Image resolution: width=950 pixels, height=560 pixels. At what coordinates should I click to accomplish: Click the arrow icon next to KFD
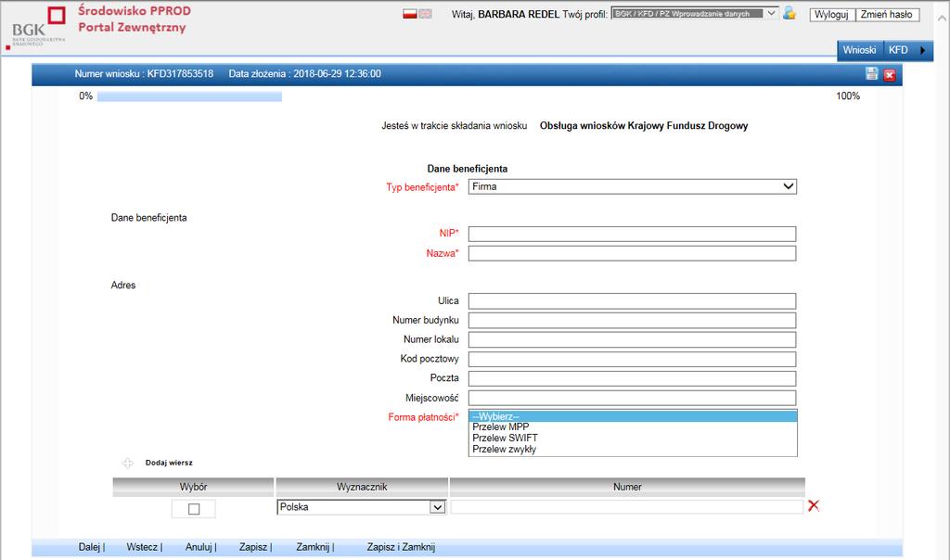[x=923, y=50]
